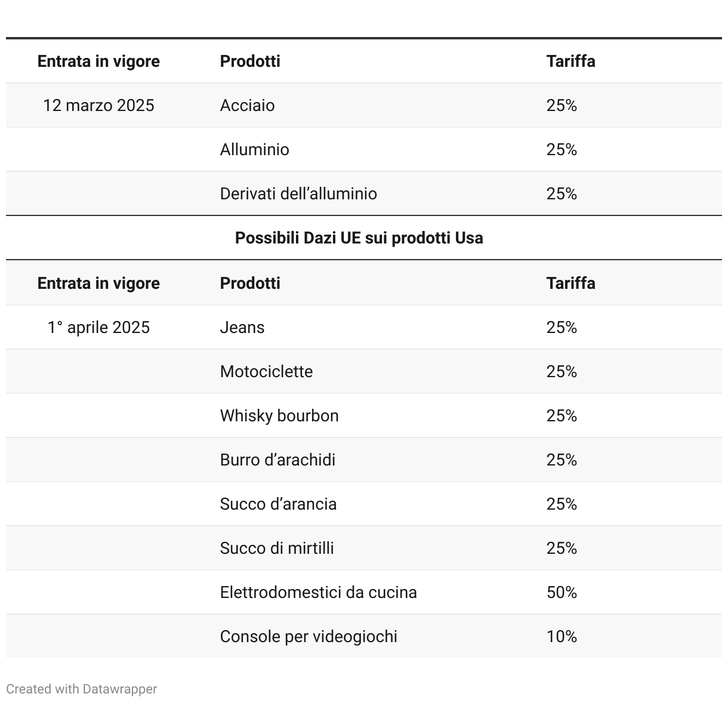
Task: Select the 25% tariff beside Jeans
Action: pyautogui.click(x=562, y=328)
